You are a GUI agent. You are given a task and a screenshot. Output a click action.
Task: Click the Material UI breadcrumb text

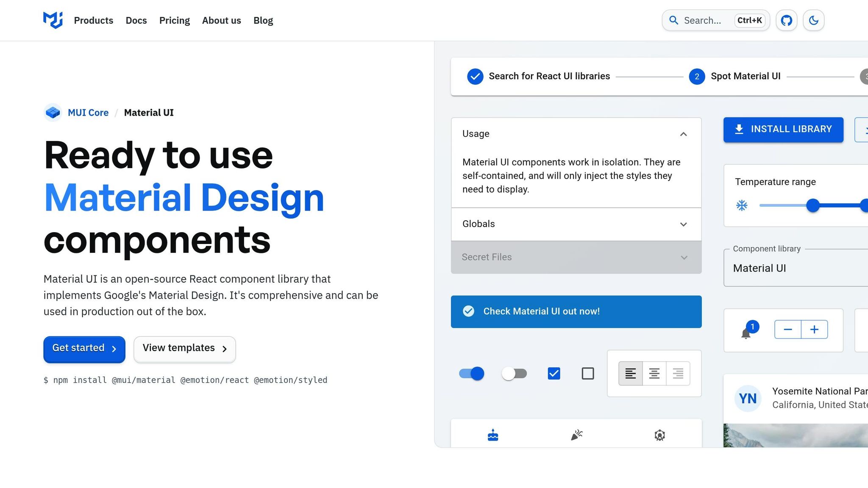(x=149, y=113)
